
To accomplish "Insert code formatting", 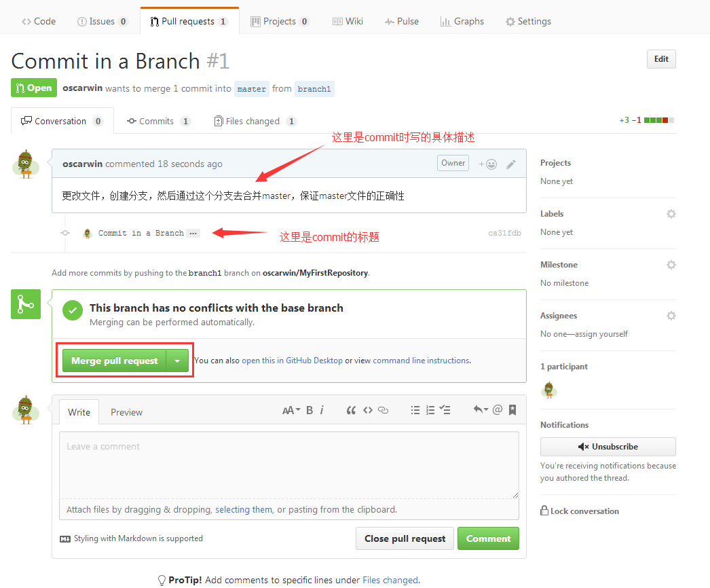I will (368, 410).
